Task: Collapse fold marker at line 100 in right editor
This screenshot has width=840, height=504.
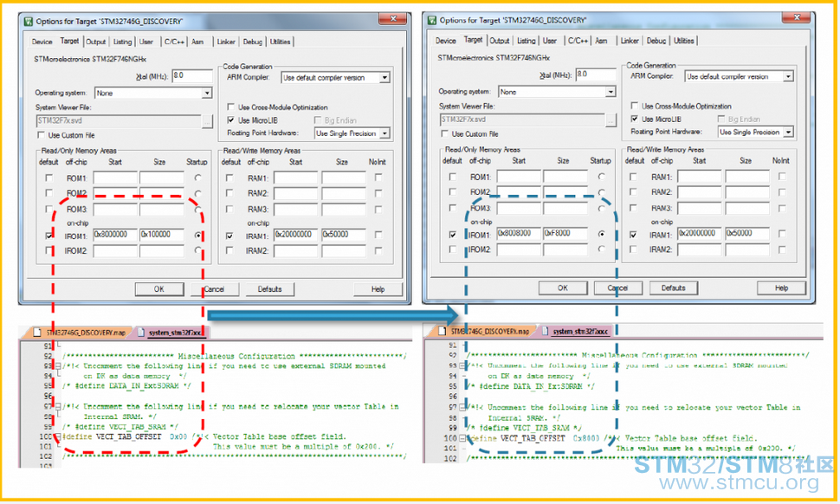Action: click(x=462, y=438)
